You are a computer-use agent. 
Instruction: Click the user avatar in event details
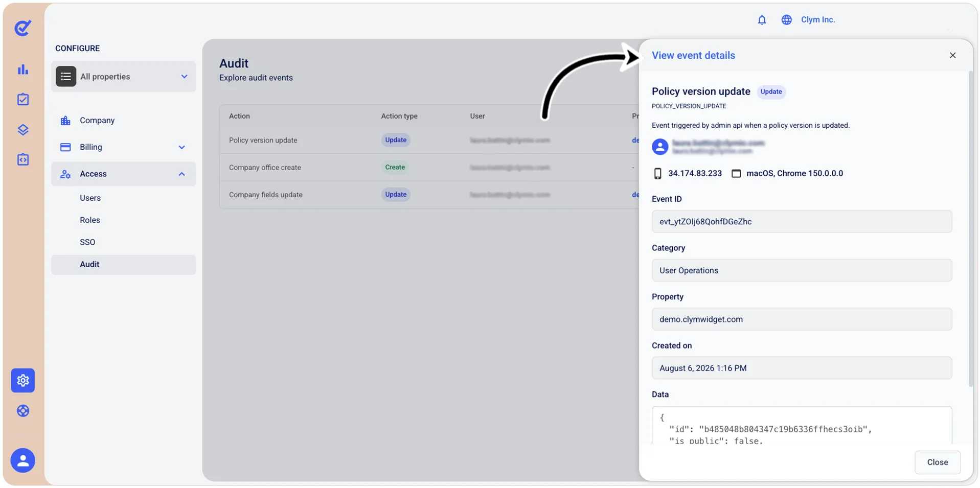[x=660, y=147]
